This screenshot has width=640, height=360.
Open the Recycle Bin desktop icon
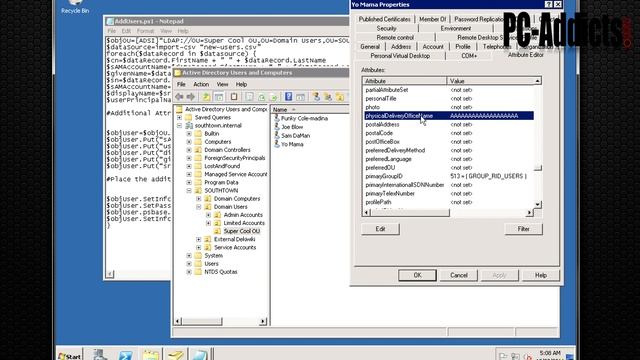click(x=75, y=7)
